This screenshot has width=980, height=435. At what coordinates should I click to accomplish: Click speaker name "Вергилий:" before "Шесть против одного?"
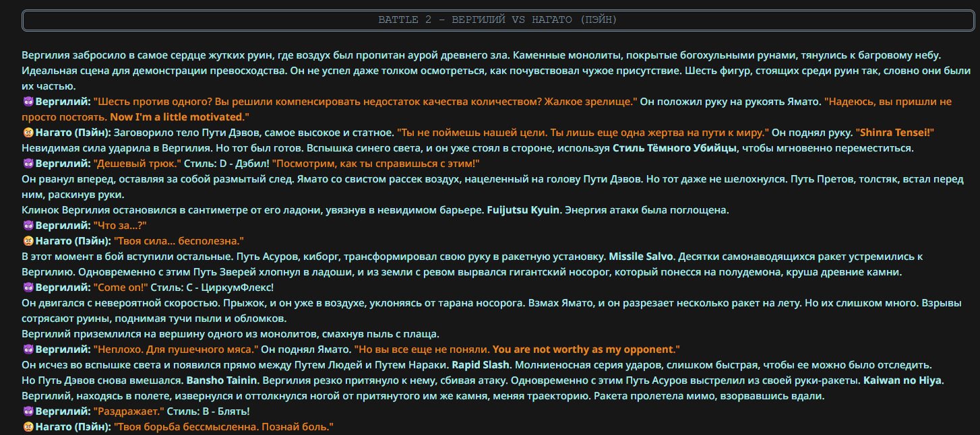click(x=63, y=102)
